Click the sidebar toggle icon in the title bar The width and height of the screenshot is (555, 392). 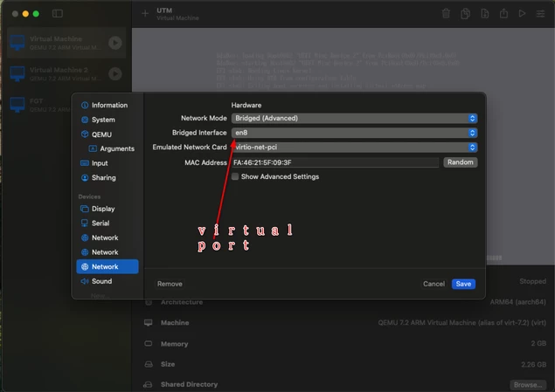coord(58,13)
